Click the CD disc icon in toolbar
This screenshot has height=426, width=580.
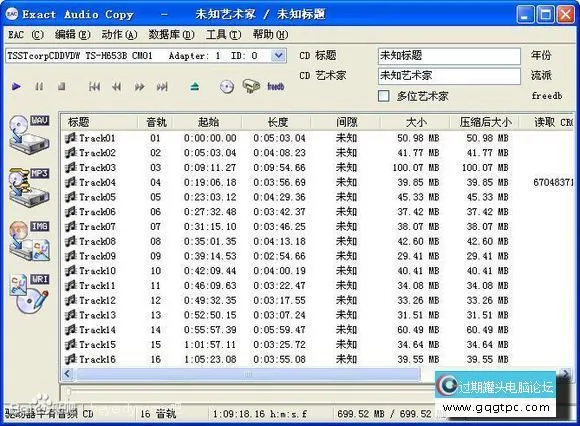(227, 87)
